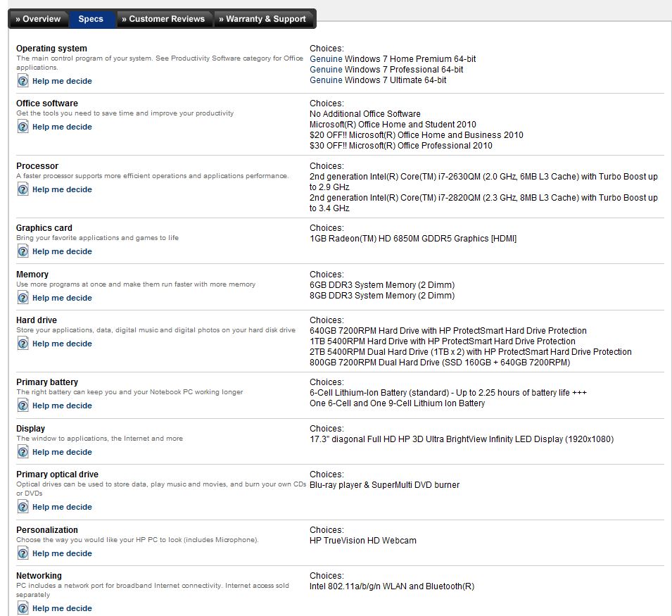Image resolution: width=672 pixels, height=616 pixels.
Task: Click the Graphics card section heading
Action: pyautogui.click(x=44, y=228)
